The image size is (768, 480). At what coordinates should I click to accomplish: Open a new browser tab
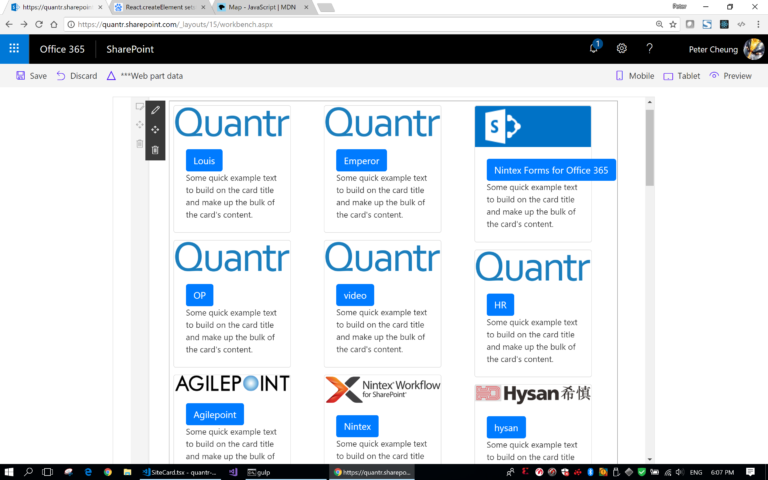[x=326, y=7]
